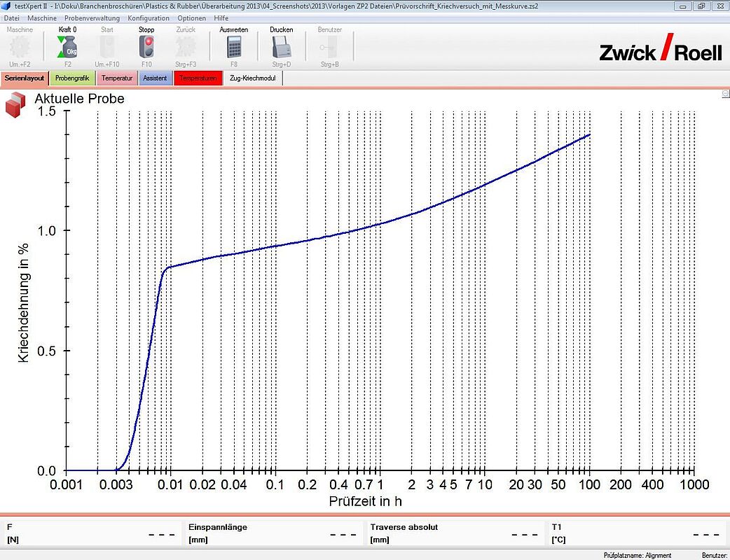This screenshot has height=560, width=730.
Task: Click the Start test toolbar icon
Action: [107, 47]
